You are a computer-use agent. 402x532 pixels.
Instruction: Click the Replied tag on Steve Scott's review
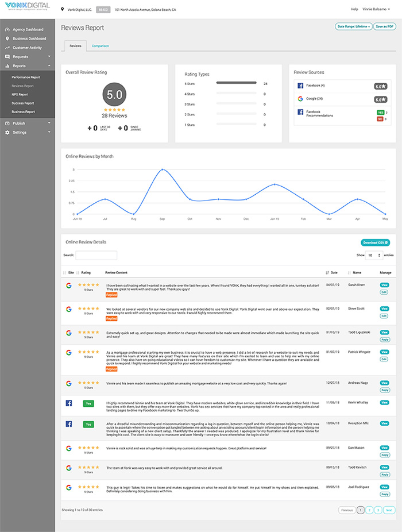(111, 319)
